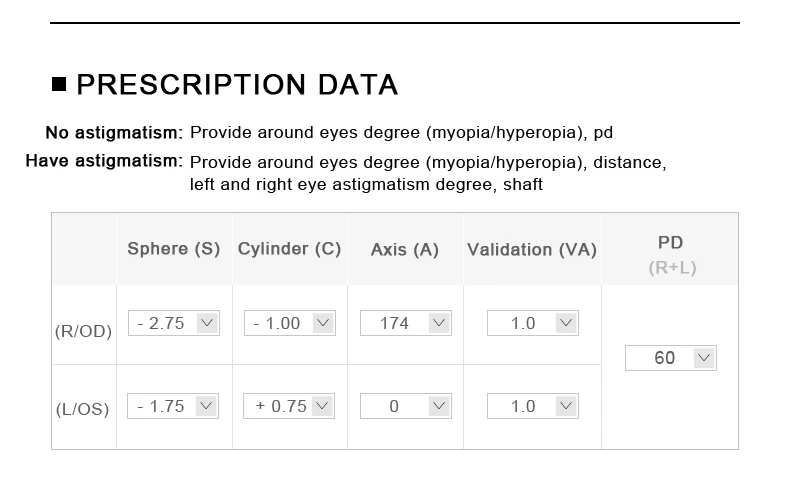Click the arrow icon on R/OD Sphere selector

click(x=207, y=323)
